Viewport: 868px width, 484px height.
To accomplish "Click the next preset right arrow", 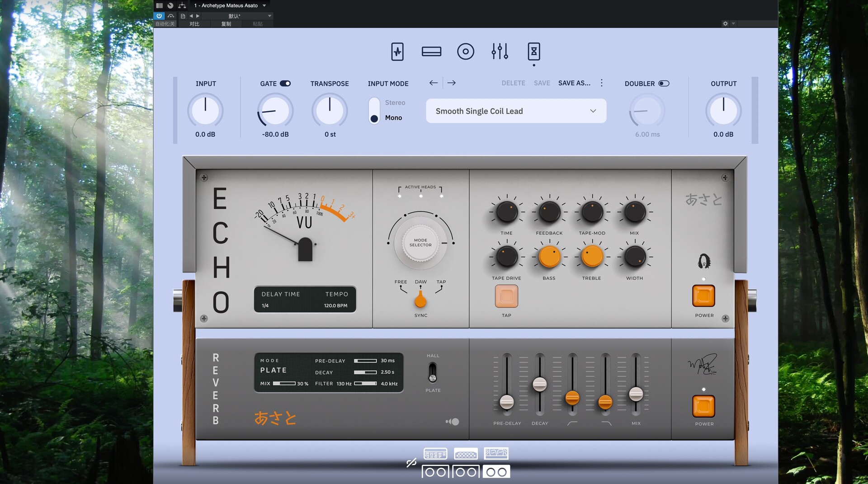I will tap(452, 83).
